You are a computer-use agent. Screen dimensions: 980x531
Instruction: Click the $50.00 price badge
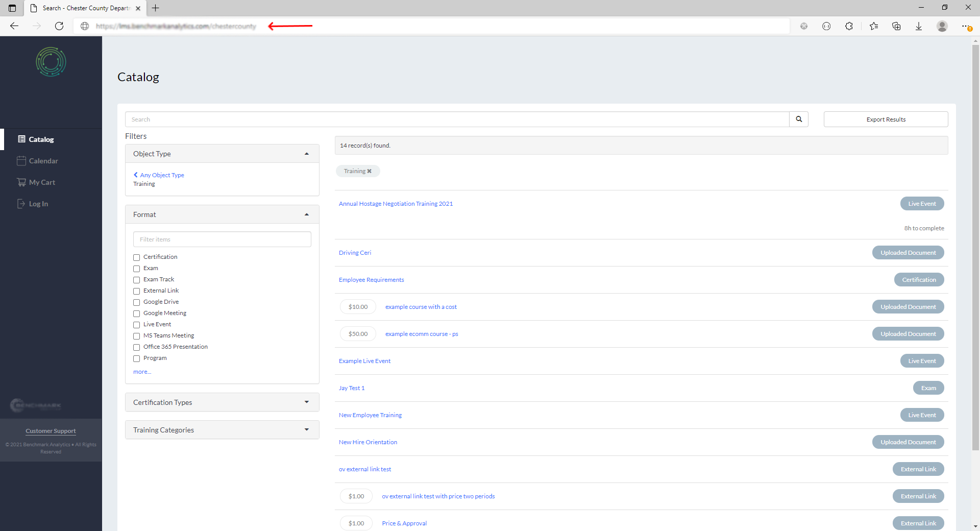[x=358, y=334]
